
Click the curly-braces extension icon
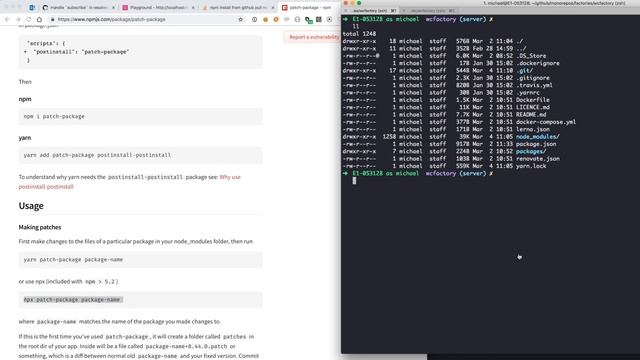click(297, 19)
